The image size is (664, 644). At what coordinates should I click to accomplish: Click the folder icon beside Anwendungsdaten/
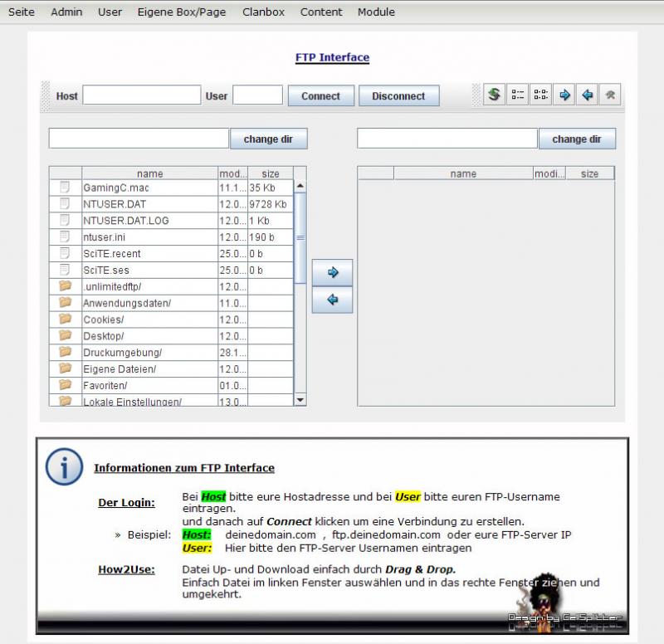66,302
